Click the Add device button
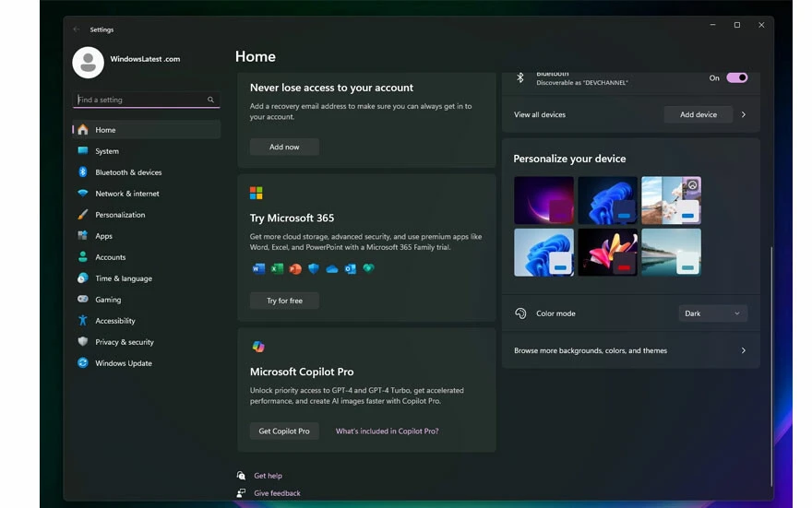 pos(699,114)
